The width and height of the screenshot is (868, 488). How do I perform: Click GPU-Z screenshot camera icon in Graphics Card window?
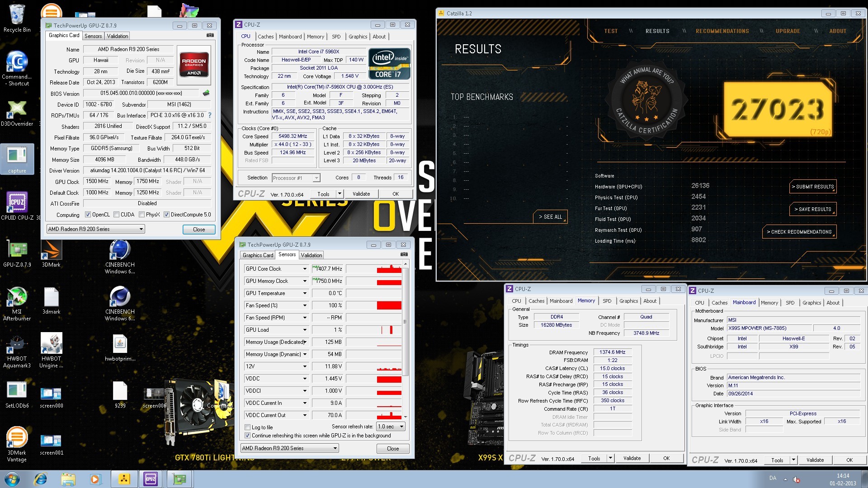click(210, 35)
